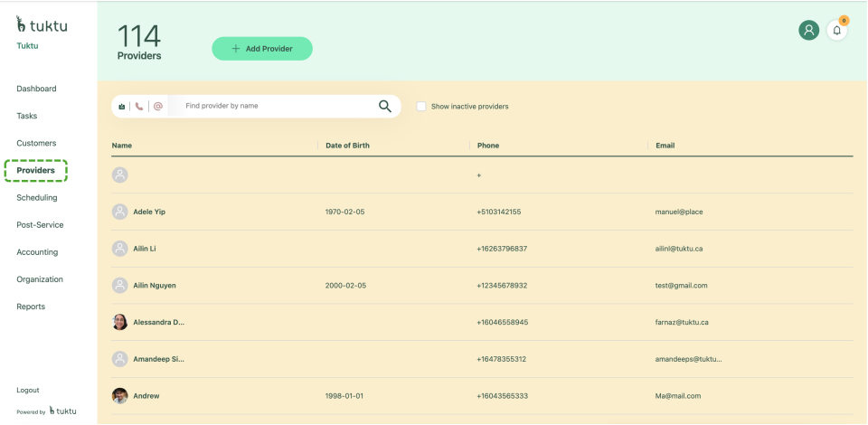Click the Date of Birth column header

point(347,146)
